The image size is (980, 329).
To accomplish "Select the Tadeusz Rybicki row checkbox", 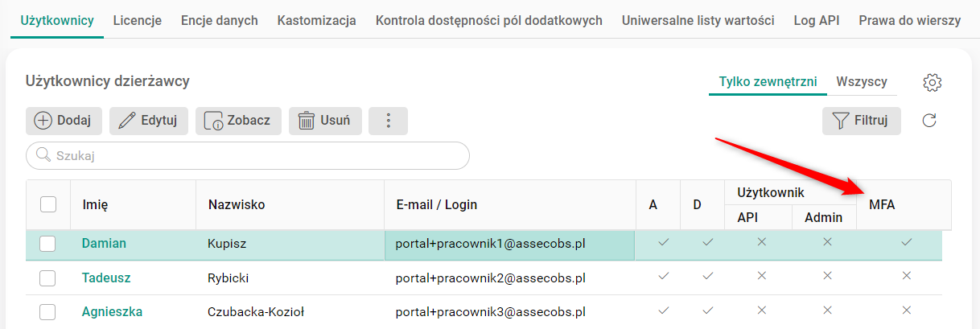I will point(48,278).
